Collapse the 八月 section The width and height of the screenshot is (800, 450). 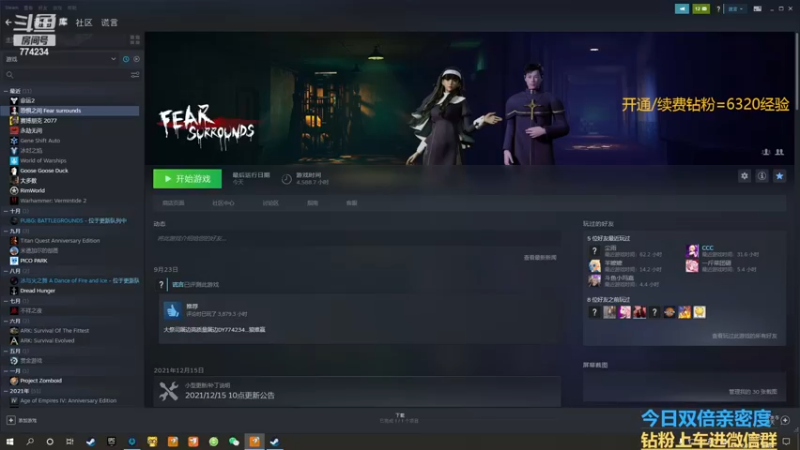6,271
